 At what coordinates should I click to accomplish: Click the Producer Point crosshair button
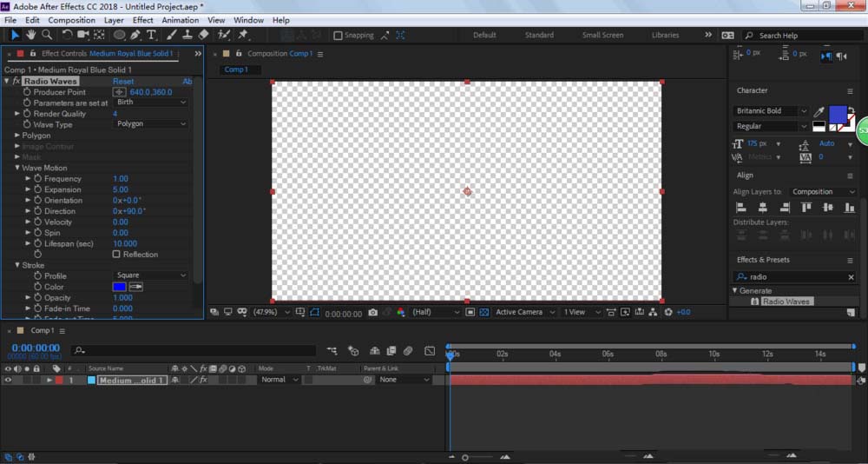coord(119,92)
